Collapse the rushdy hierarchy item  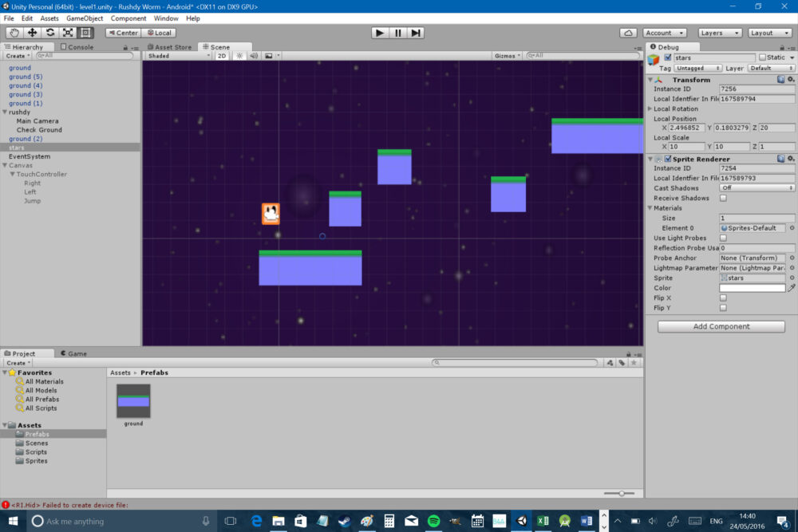coord(6,112)
